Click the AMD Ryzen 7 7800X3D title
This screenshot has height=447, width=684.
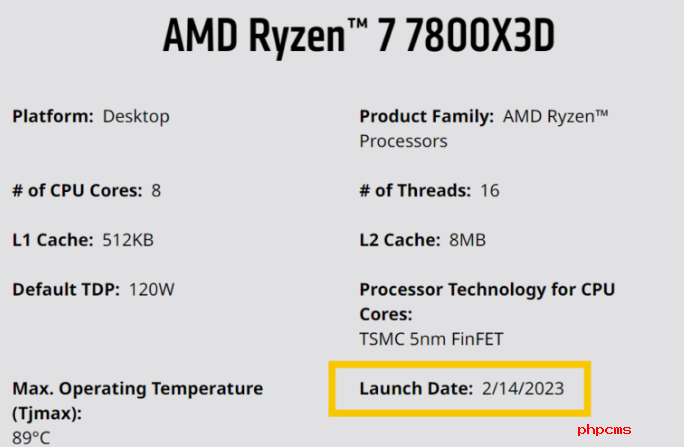click(359, 36)
